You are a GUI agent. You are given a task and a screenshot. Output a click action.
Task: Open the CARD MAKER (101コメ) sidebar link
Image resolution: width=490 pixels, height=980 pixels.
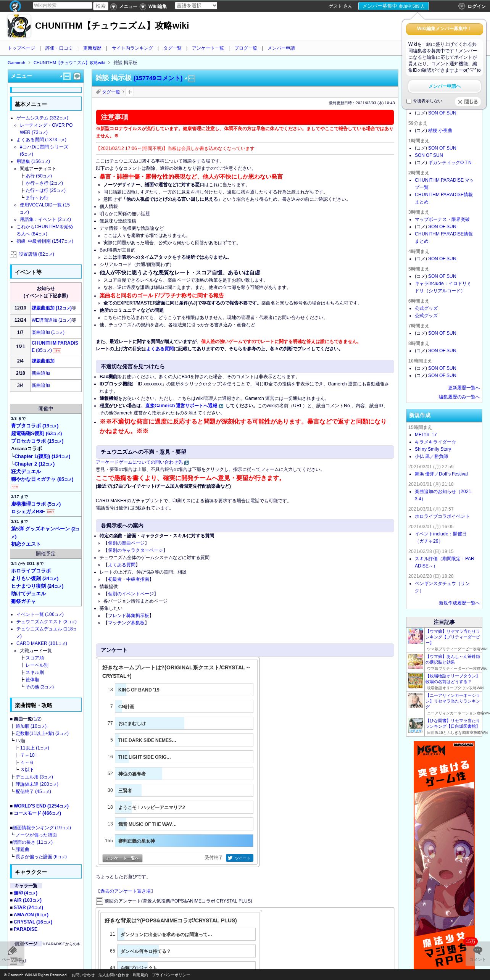(42, 643)
